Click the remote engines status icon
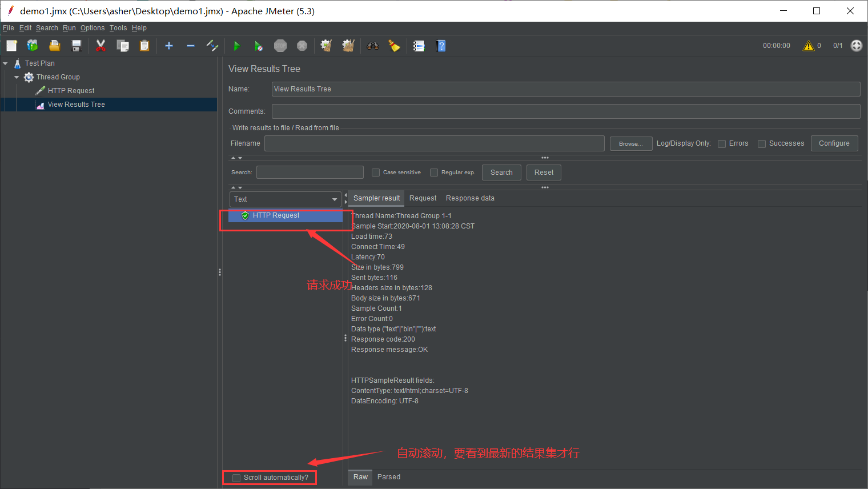This screenshot has width=868, height=489. pos(857,46)
